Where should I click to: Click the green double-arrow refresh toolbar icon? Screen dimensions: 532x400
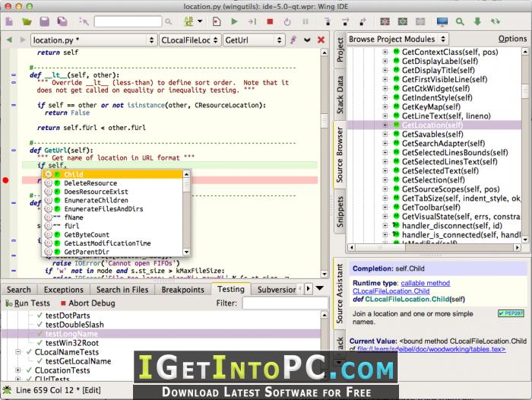click(x=496, y=22)
